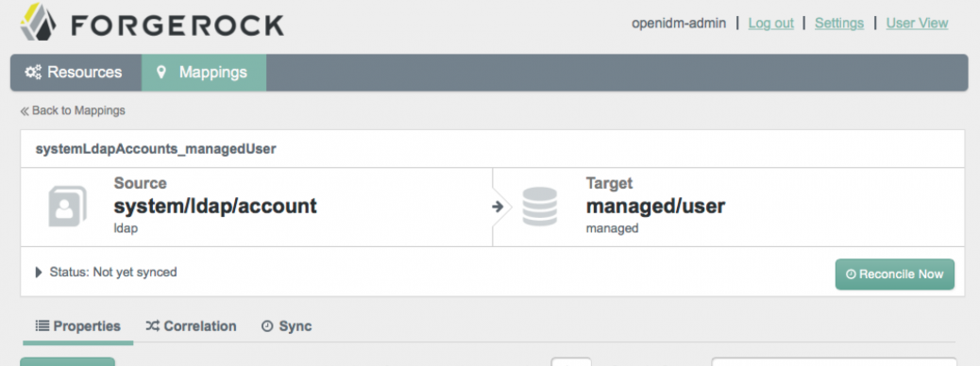Click the target managed database stack icon
The height and width of the screenshot is (366, 980).
click(x=539, y=206)
